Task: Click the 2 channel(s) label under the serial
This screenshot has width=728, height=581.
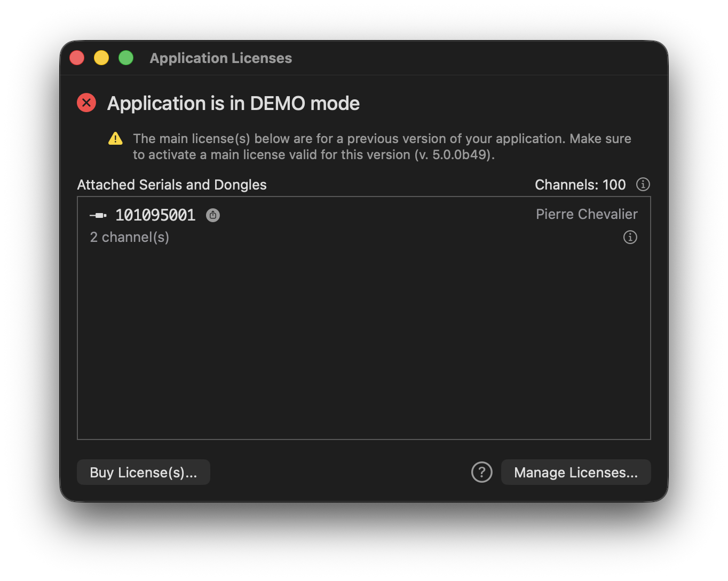Action: [x=130, y=237]
